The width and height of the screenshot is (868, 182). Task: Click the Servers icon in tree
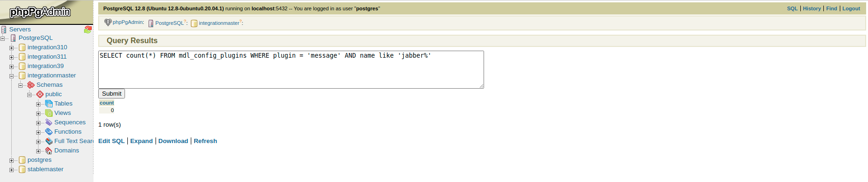click(x=4, y=30)
